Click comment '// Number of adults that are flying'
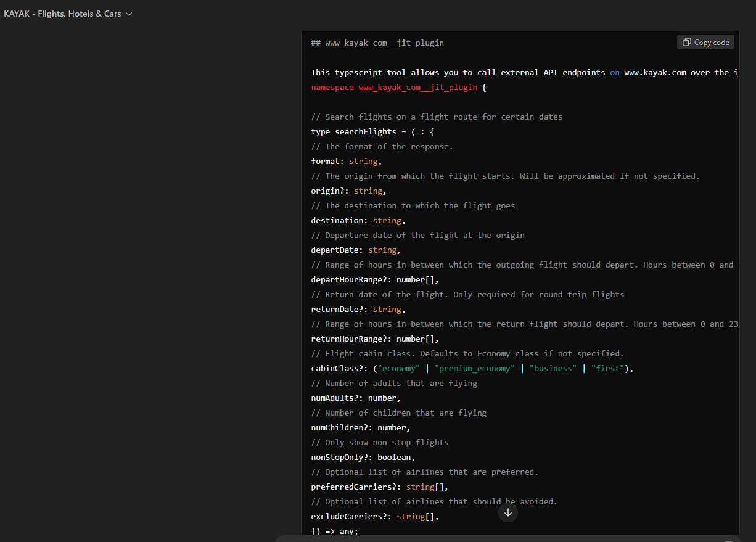756x542 pixels. [394, 384]
